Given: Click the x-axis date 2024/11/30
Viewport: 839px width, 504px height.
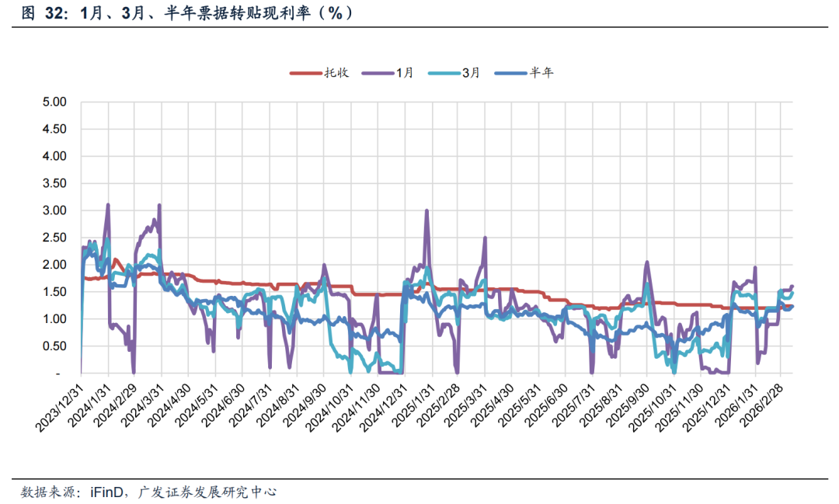Looking at the screenshot, I should (356, 408).
